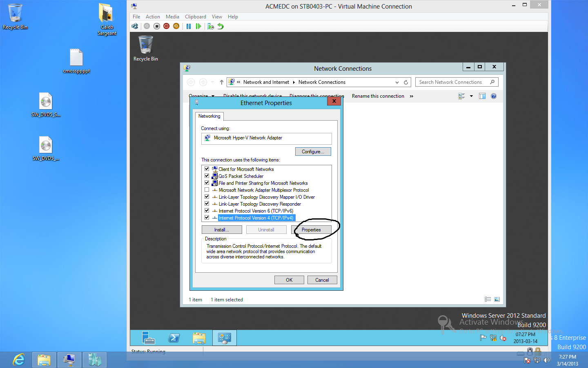Expand the toolbar overflow chevron
The width and height of the screenshot is (588, 368).
(412, 96)
